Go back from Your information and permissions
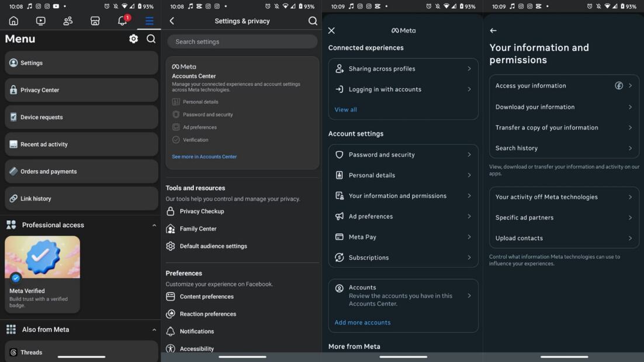This screenshot has width=644, height=362. click(x=493, y=30)
